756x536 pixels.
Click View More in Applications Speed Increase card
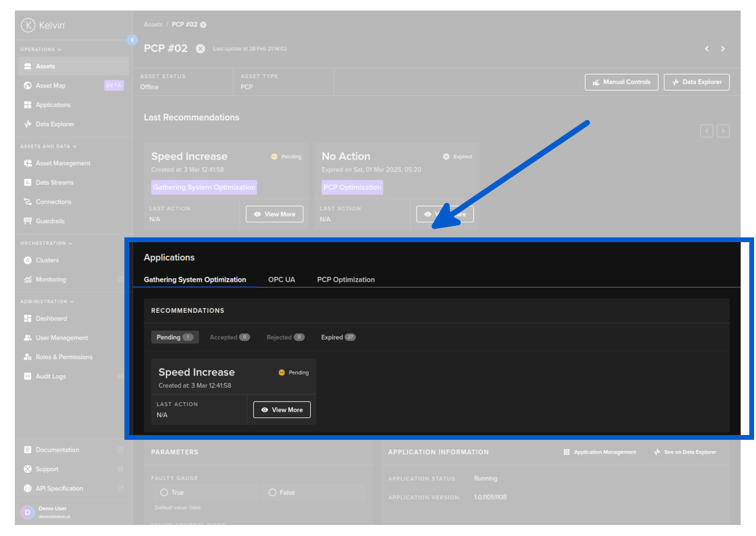click(282, 410)
